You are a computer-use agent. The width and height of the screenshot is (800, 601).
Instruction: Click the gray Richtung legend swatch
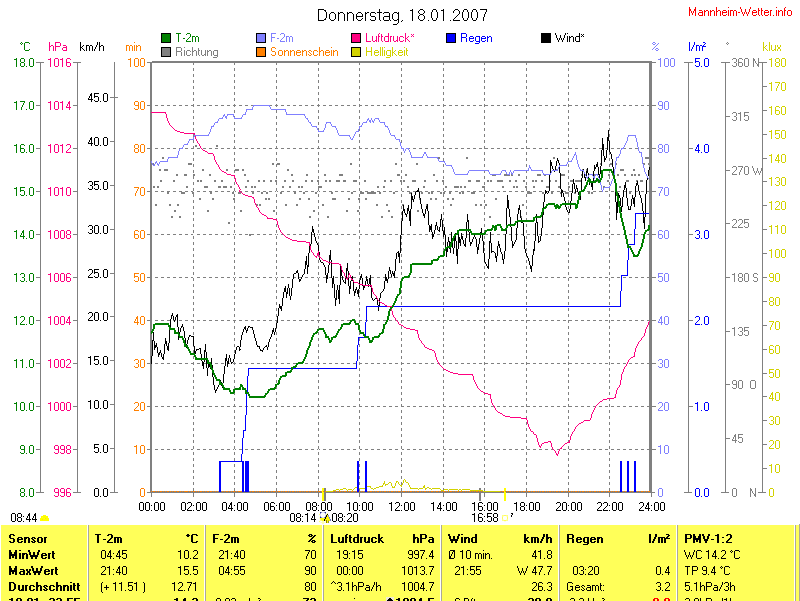[166, 52]
